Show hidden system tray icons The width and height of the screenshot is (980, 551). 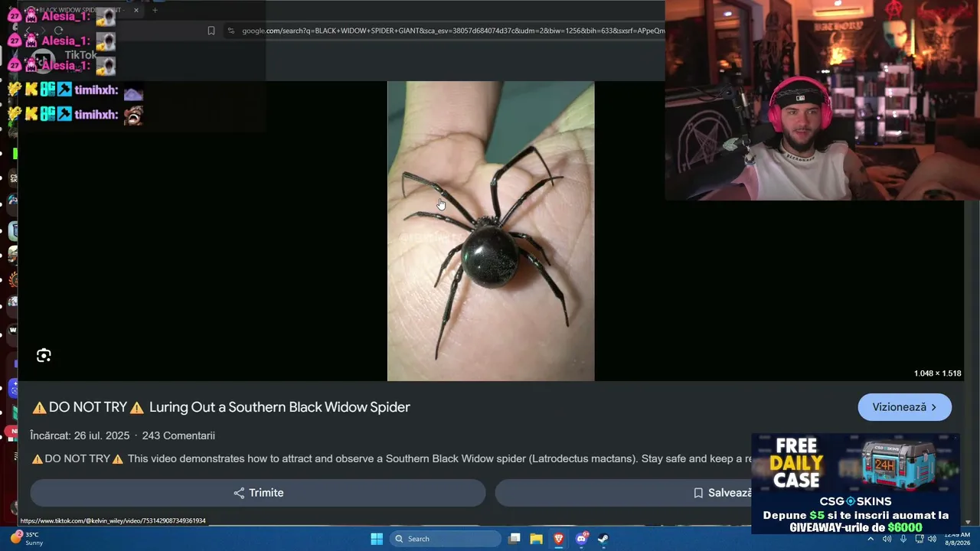(x=871, y=539)
